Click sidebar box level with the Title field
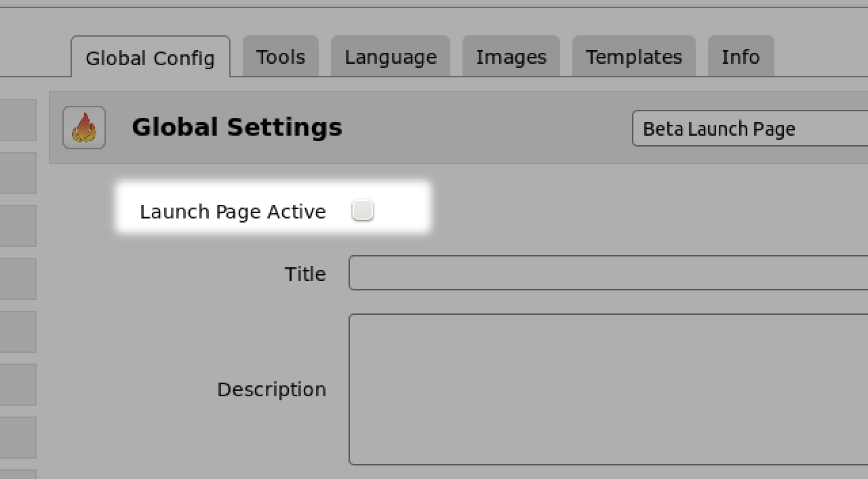868x479 pixels. (18, 278)
